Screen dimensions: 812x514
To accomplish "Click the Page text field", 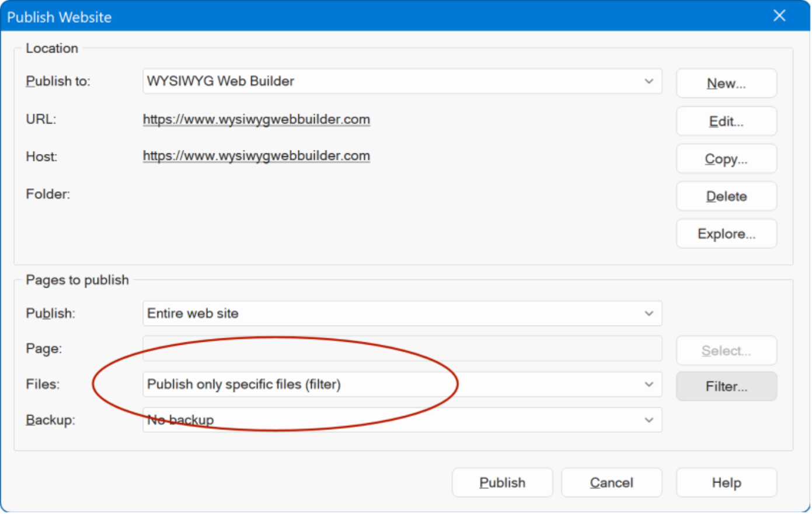I will (402, 348).
